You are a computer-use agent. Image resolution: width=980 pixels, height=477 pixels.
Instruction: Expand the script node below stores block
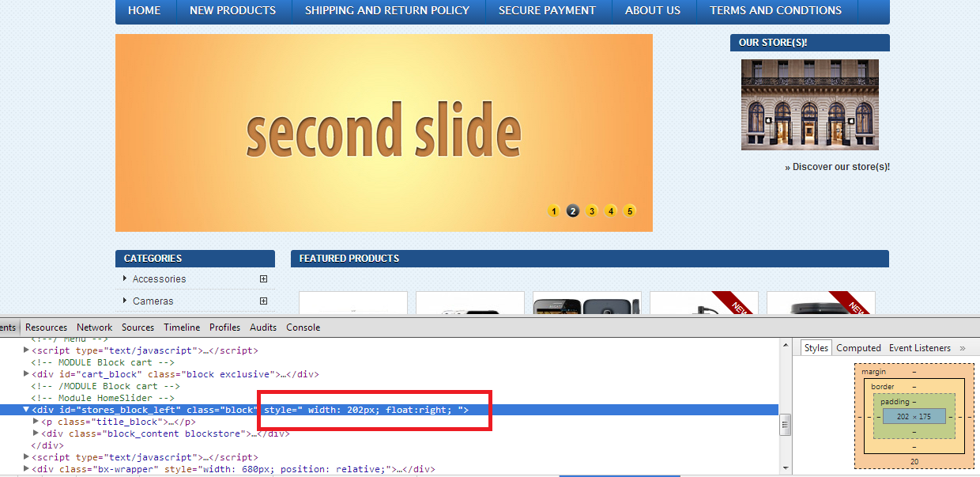[26, 457]
